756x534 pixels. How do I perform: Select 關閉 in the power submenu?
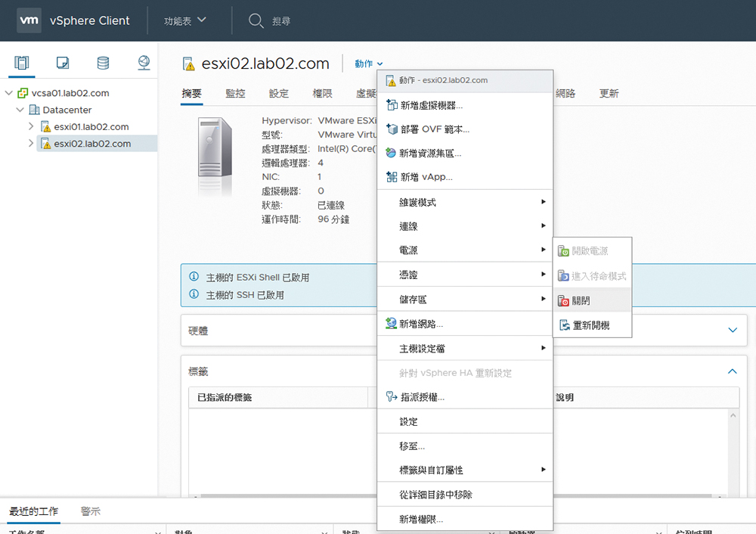[x=593, y=300]
